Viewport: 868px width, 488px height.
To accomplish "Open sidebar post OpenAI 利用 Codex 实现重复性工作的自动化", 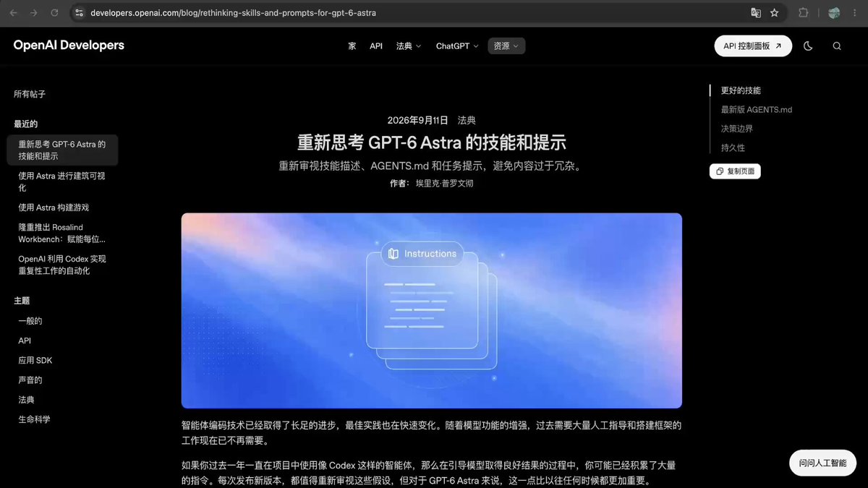I will coord(62,265).
